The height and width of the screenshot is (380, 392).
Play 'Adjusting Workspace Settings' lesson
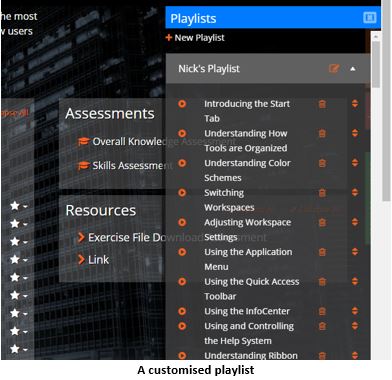pos(182,222)
